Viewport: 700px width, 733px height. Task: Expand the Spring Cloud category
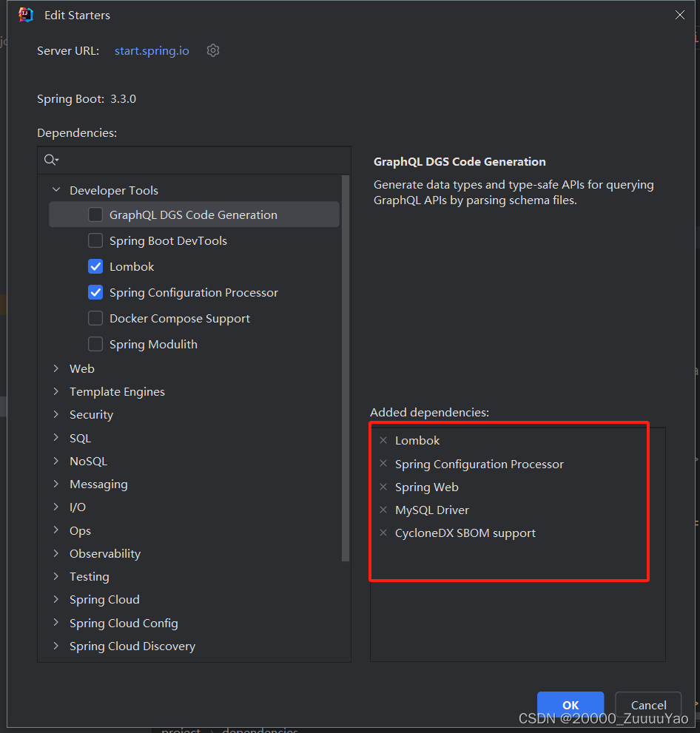pyautogui.click(x=56, y=599)
